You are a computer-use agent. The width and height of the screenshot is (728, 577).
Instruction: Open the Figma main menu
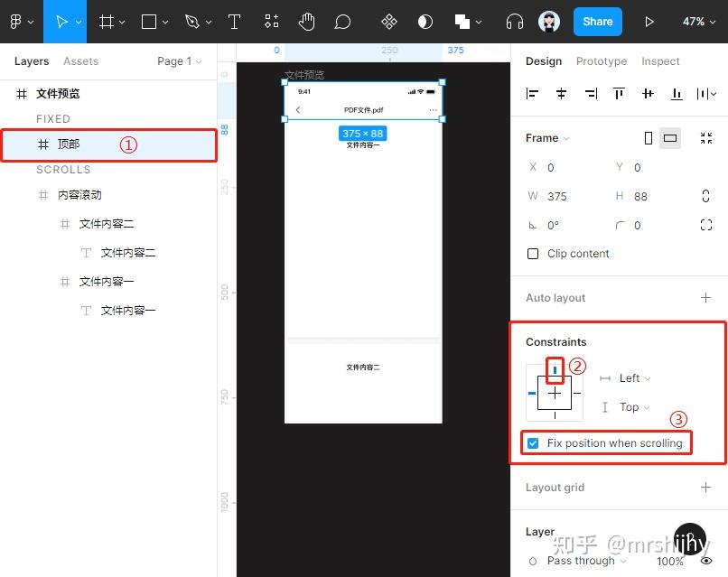click(x=17, y=21)
